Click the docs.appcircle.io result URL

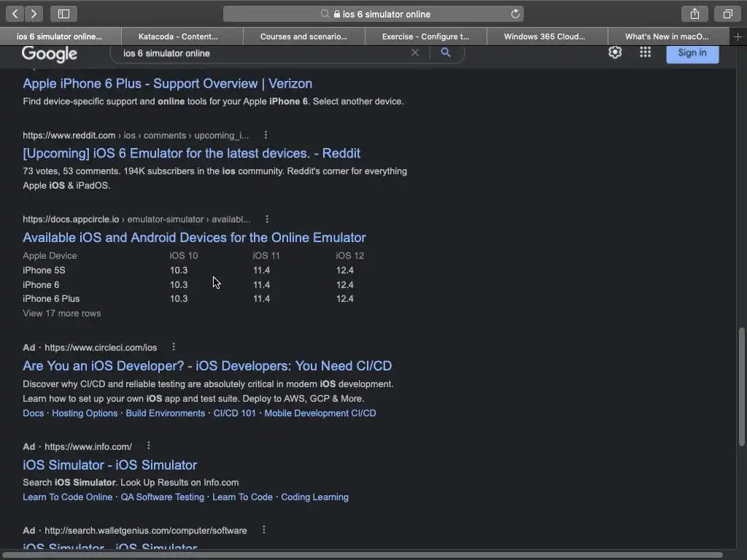click(136, 219)
